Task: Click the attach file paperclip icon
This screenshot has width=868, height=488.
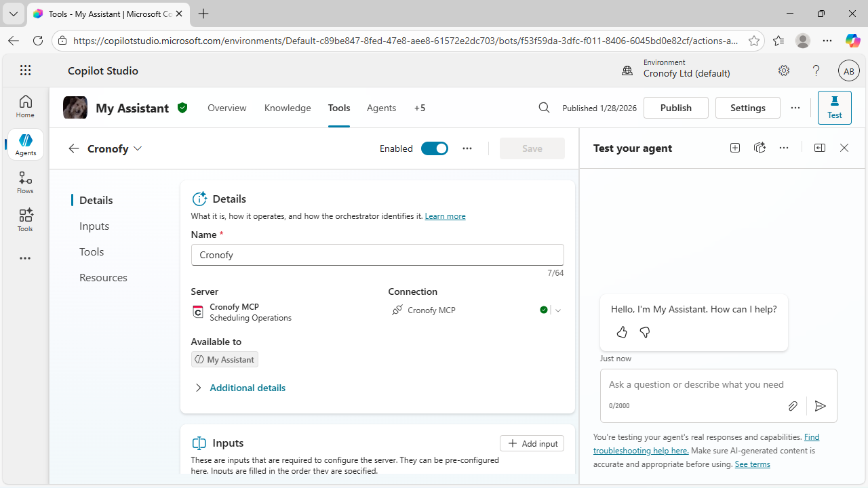Action: (x=793, y=406)
